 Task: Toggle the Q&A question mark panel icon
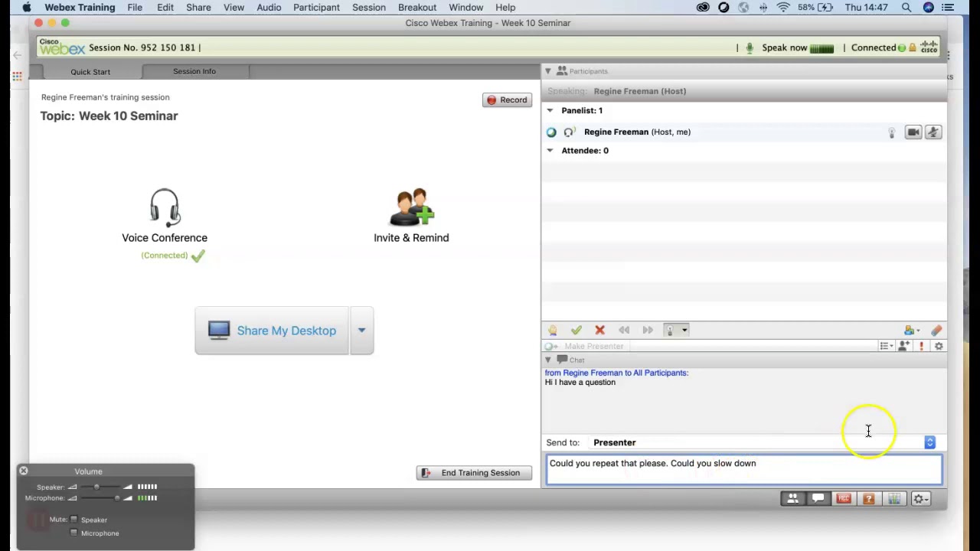click(x=869, y=499)
